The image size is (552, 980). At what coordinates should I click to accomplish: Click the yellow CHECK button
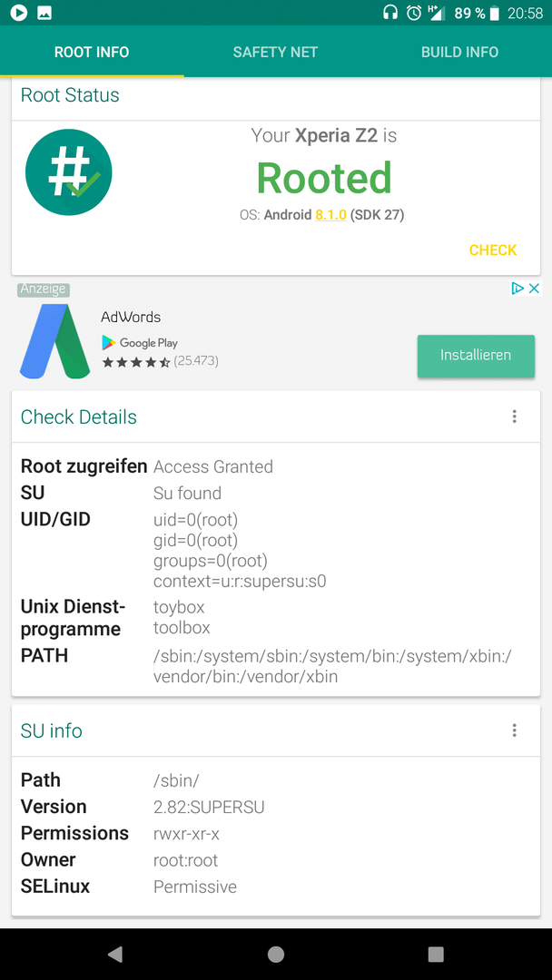493,250
